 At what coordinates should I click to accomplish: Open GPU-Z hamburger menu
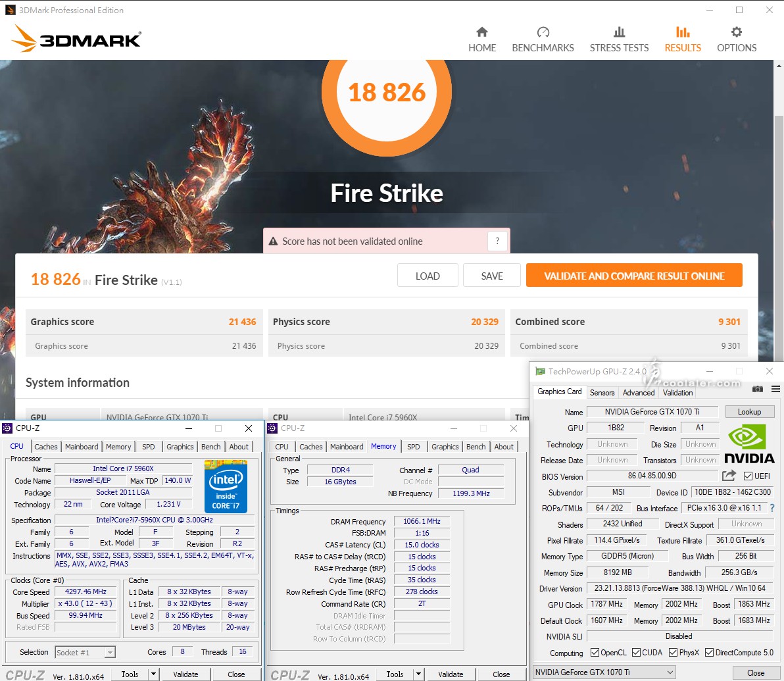[x=775, y=389]
